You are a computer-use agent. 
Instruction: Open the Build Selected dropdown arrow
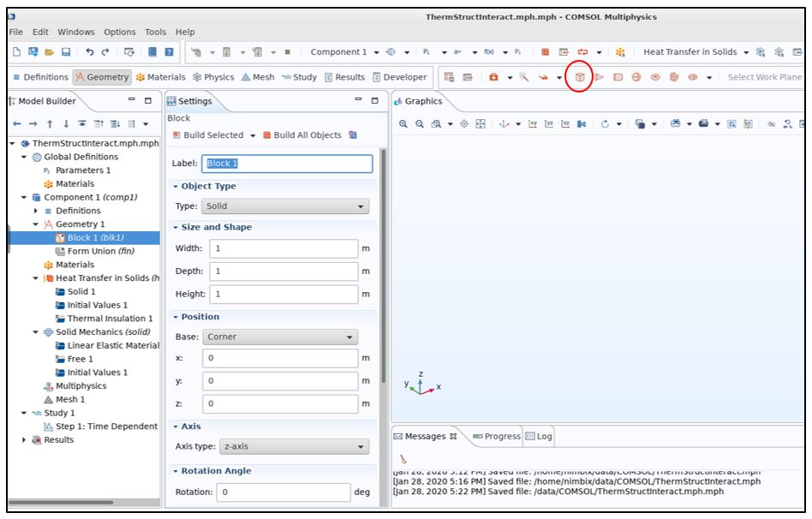(253, 135)
